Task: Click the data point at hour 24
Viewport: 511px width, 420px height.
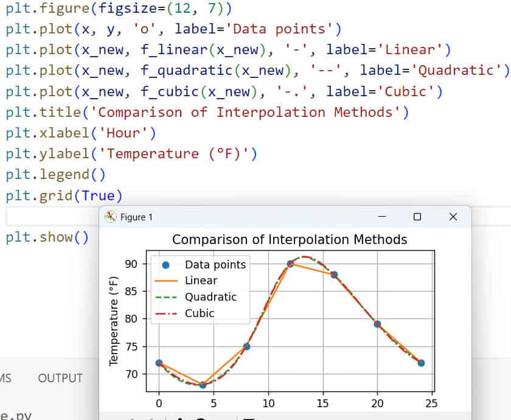Action: pos(421,363)
